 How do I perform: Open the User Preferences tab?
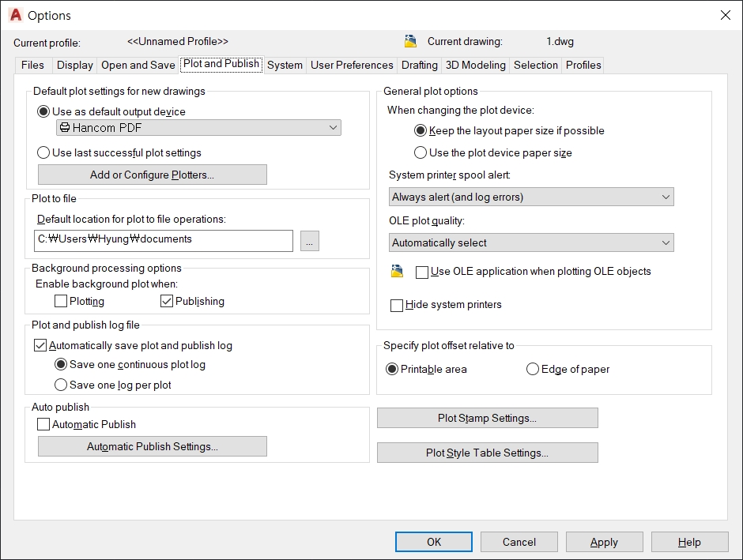(x=352, y=65)
